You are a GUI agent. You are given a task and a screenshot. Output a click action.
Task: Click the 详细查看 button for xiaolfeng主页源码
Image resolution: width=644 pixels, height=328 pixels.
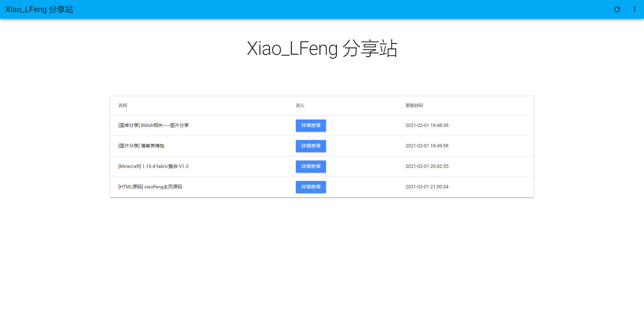tap(311, 187)
